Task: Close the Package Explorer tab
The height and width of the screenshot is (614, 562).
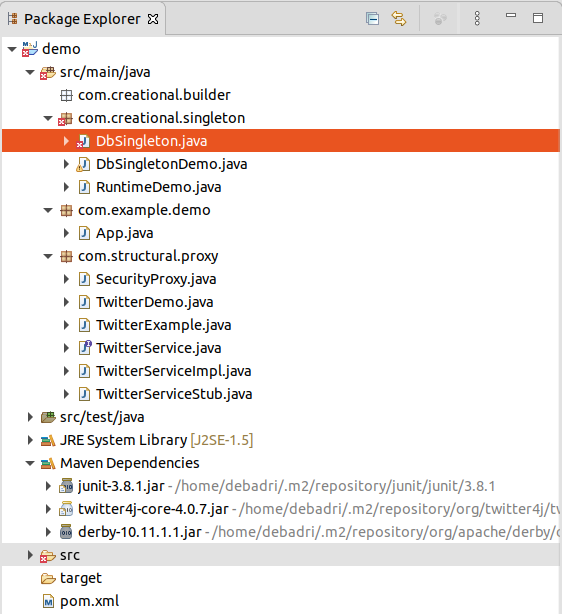Action: tap(153, 19)
